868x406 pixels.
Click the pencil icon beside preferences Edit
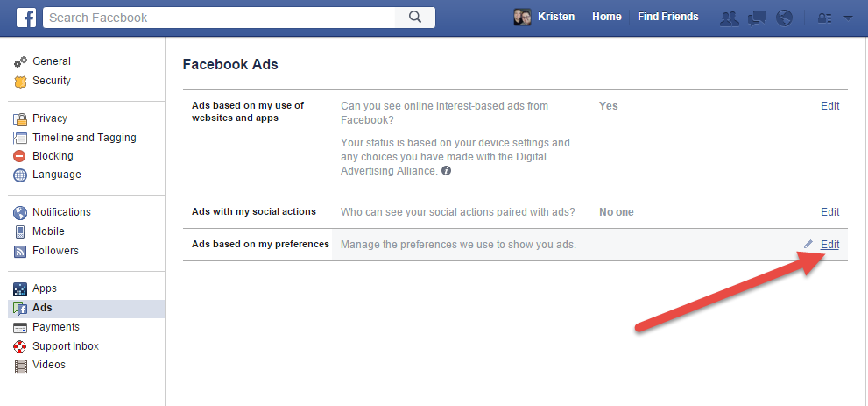[x=808, y=244]
